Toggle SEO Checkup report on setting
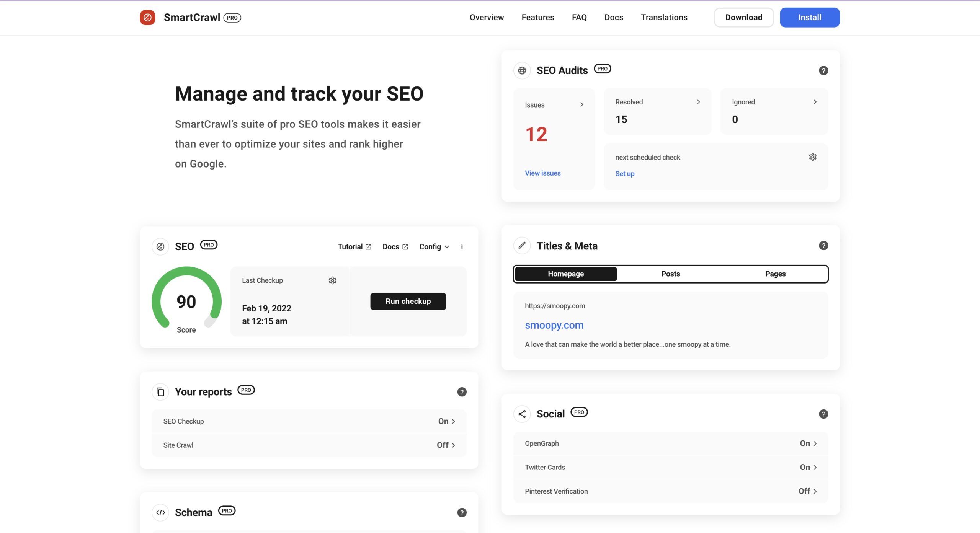Screen dimensions: 980x533 [446, 421]
